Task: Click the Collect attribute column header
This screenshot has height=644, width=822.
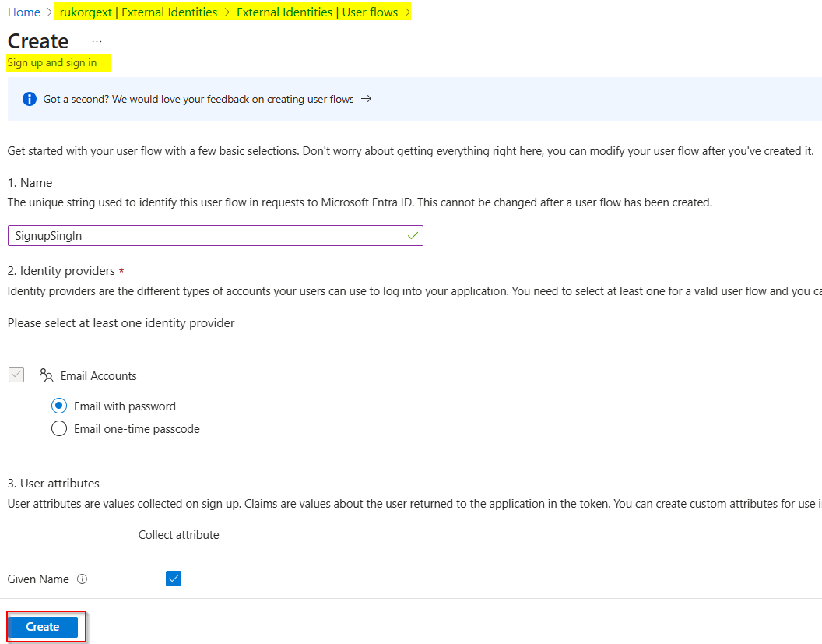Action: pos(179,535)
